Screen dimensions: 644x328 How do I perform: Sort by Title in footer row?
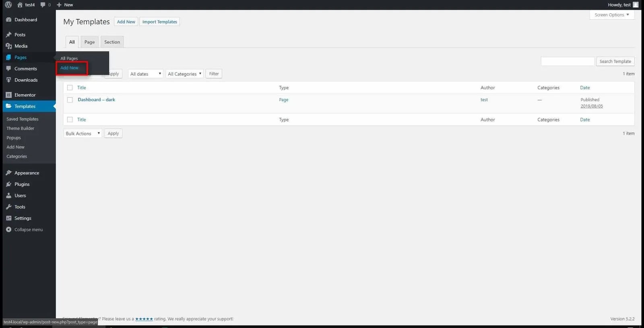coord(81,120)
